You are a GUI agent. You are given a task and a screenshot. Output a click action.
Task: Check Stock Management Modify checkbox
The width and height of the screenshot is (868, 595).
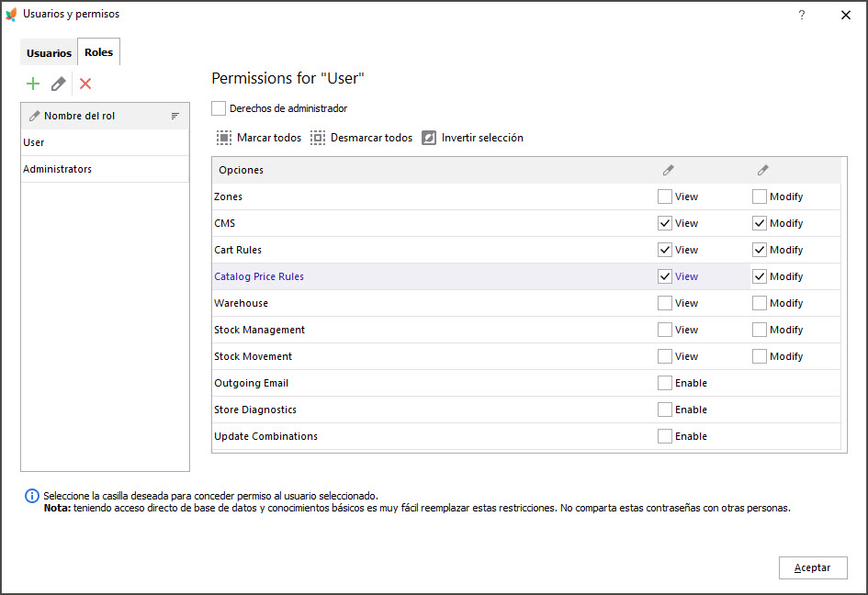[x=760, y=330]
